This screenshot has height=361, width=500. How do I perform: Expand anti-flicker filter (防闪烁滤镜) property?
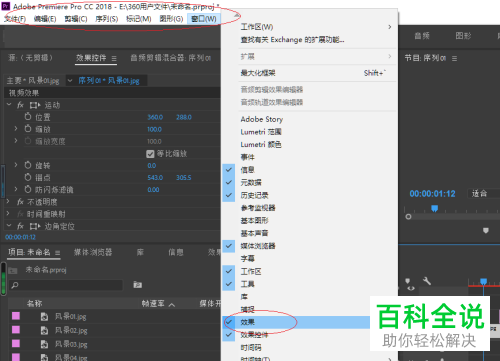(x=16, y=189)
